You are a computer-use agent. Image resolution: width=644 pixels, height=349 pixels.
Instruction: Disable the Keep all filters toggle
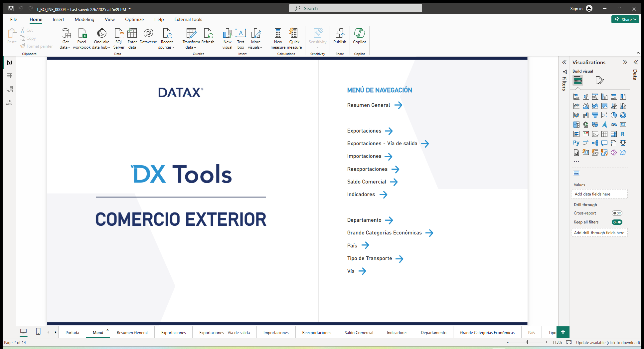point(617,222)
